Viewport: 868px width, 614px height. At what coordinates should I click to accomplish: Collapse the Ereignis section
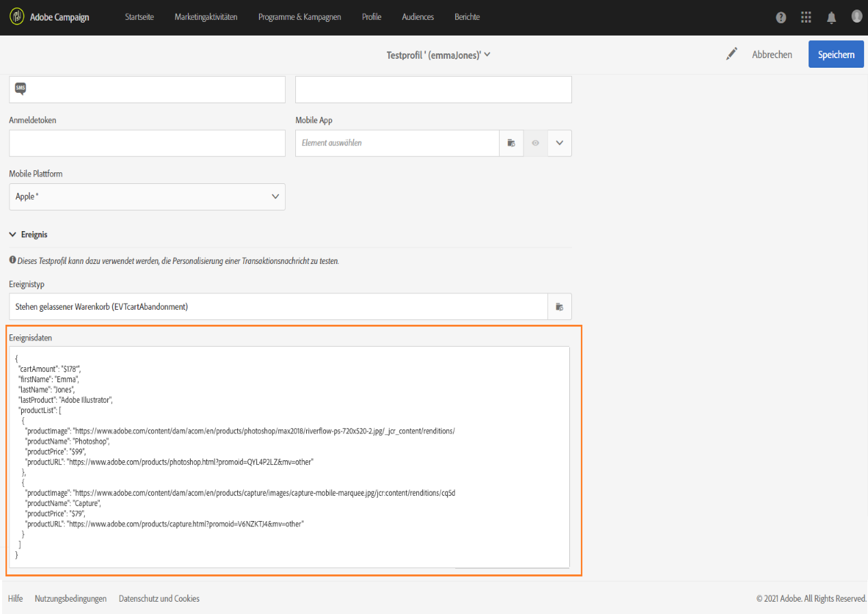[x=28, y=235]
